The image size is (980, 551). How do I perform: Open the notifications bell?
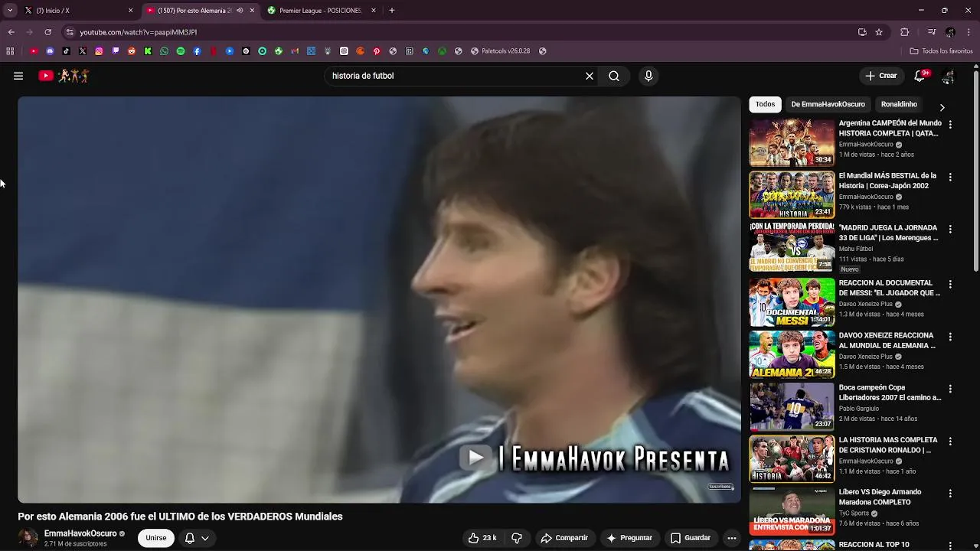click(x=920, y=76)
